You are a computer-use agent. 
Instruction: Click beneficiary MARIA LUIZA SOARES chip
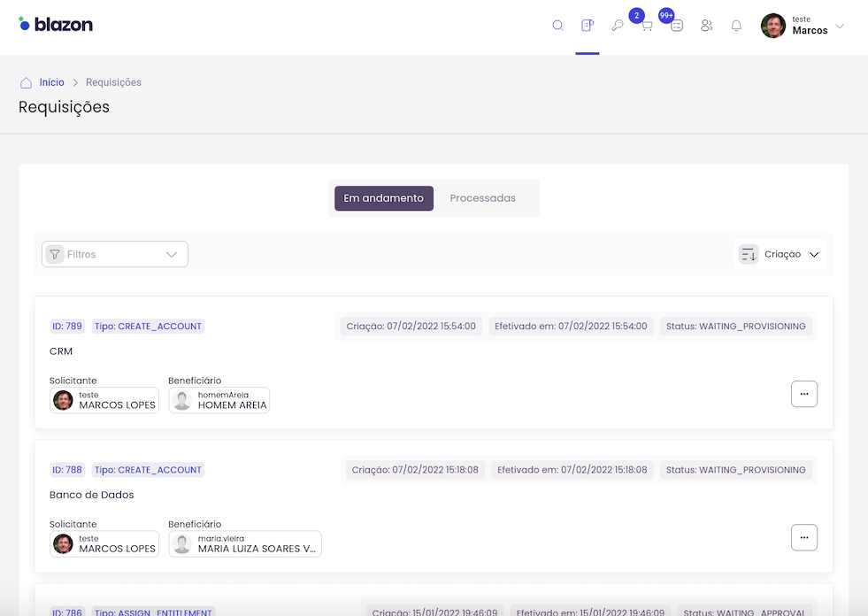(245, 543)
